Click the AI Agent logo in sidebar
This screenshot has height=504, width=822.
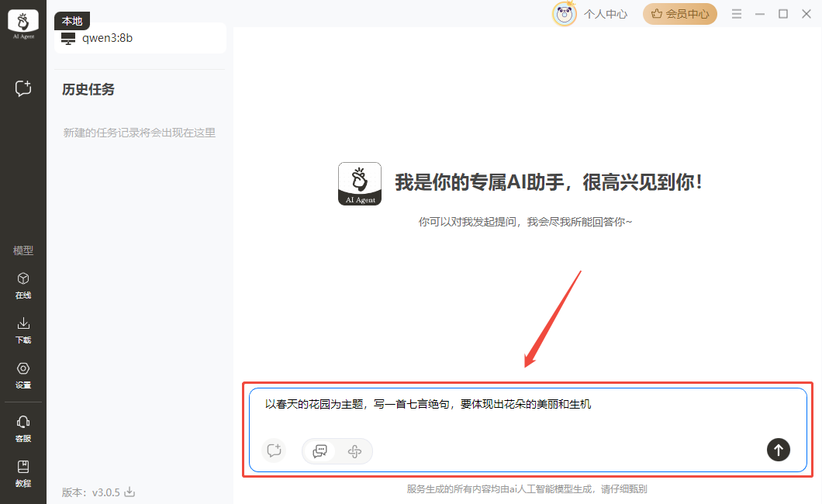[x=23, y=25]
